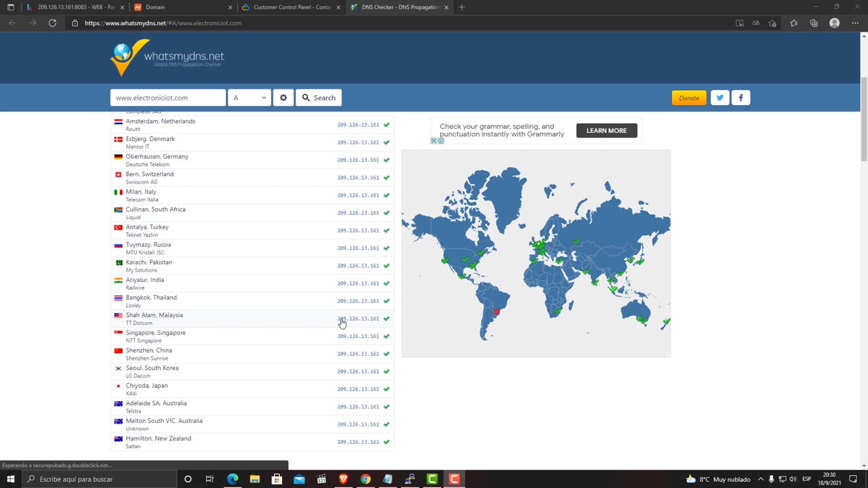Click the Bern, Switzerland row text
The height and width of the screenshot is (488, 868).
pos(149,174)
